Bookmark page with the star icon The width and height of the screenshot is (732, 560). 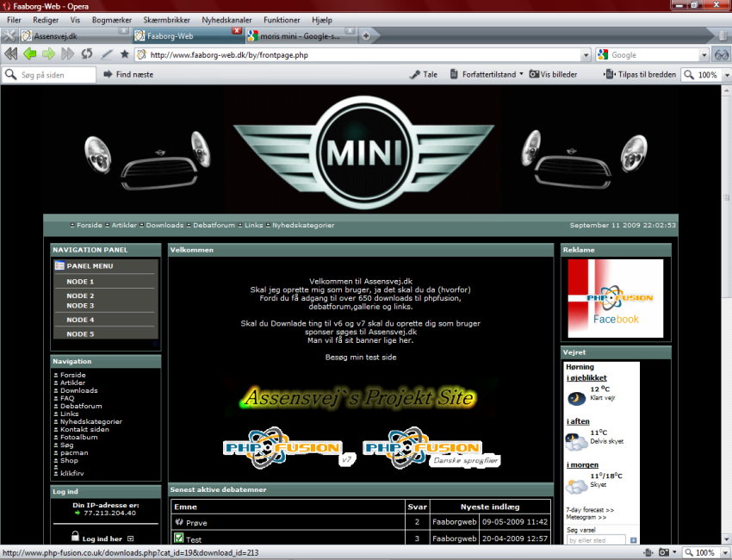click(x=124, y=54)
